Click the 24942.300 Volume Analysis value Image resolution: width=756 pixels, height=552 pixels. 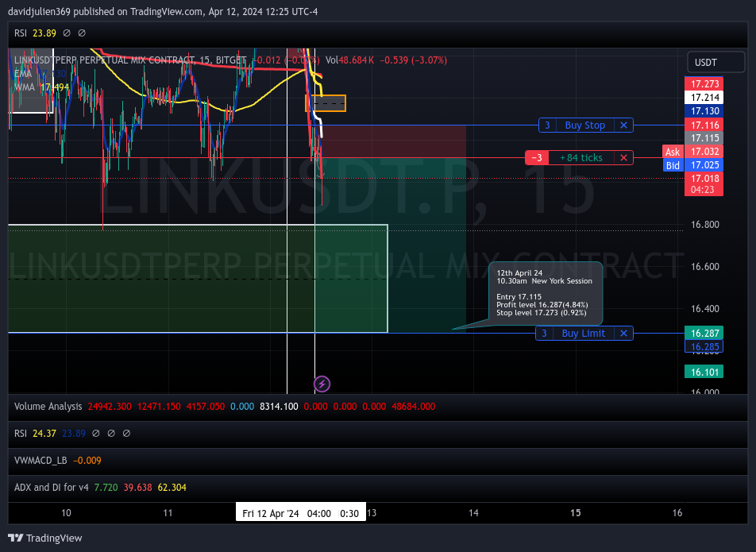click(110, 407)
